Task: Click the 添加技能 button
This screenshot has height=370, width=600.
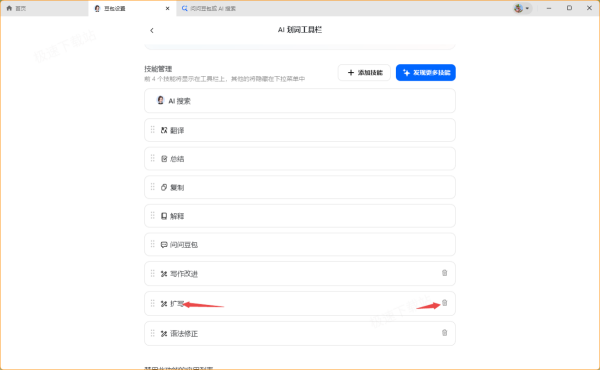Action: 364,72
